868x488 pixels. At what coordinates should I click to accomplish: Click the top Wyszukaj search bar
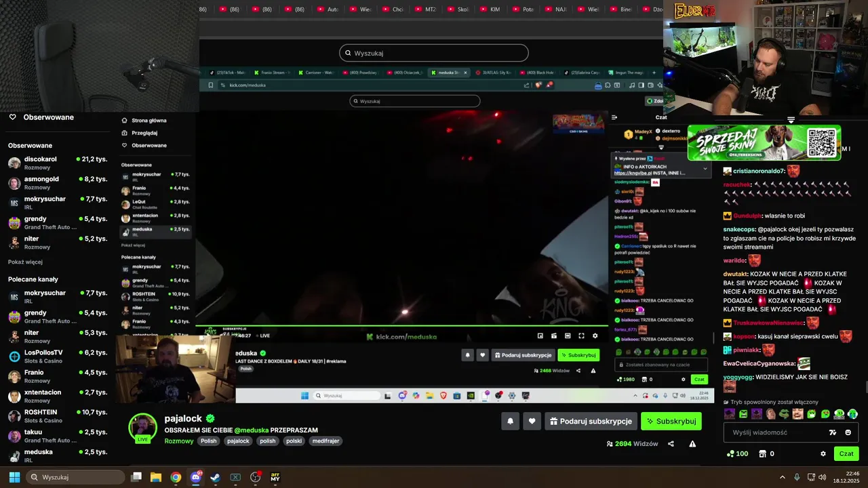pyautogui.click(x=434, y=53)
